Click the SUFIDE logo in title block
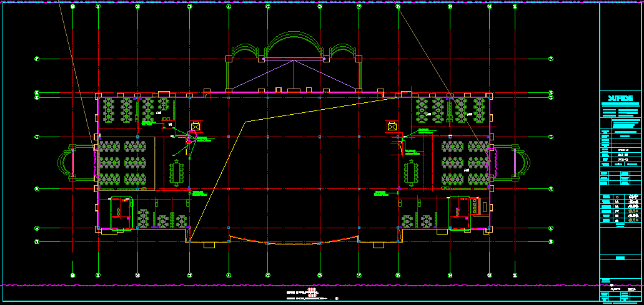 click(621, 98)
